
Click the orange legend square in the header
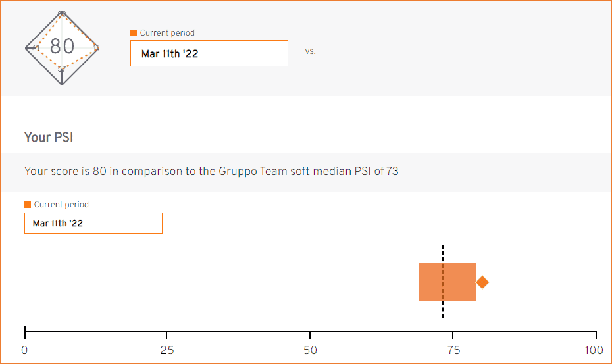pos(134,33)
